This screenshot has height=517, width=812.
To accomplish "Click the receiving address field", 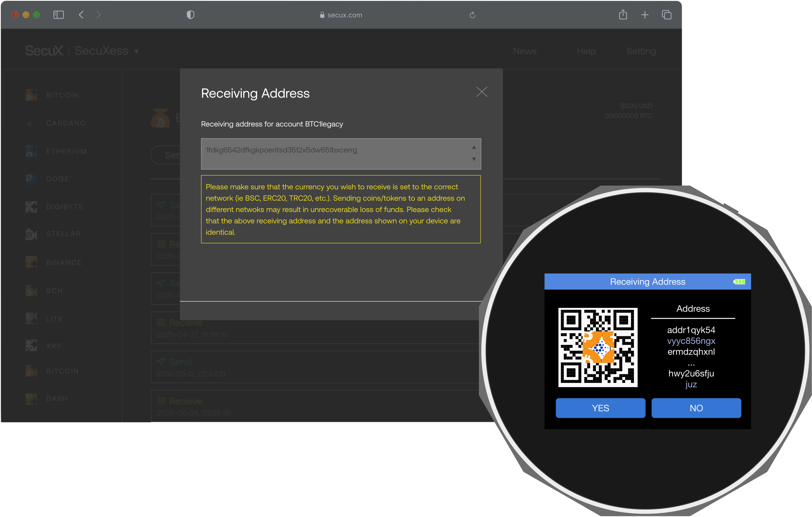I will pyautogui.click(x=341, y=154).
